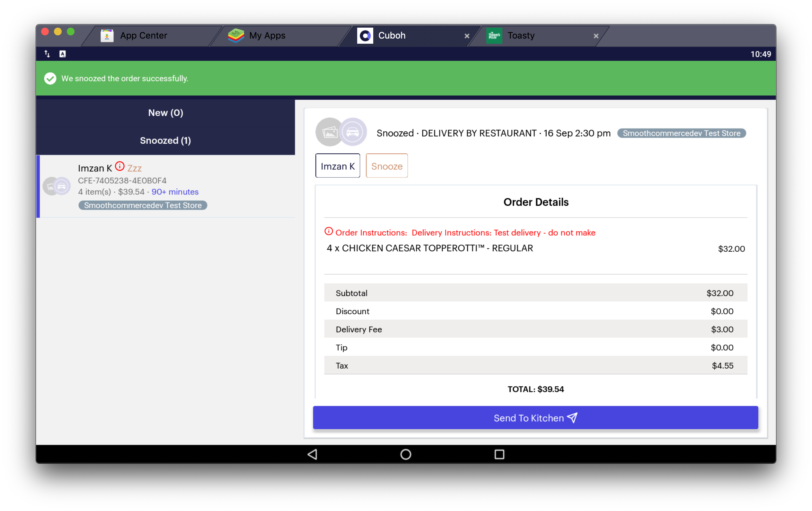Click the Topper's Pizza icon on the Toasty tab
812x511 pixels.
494,35
